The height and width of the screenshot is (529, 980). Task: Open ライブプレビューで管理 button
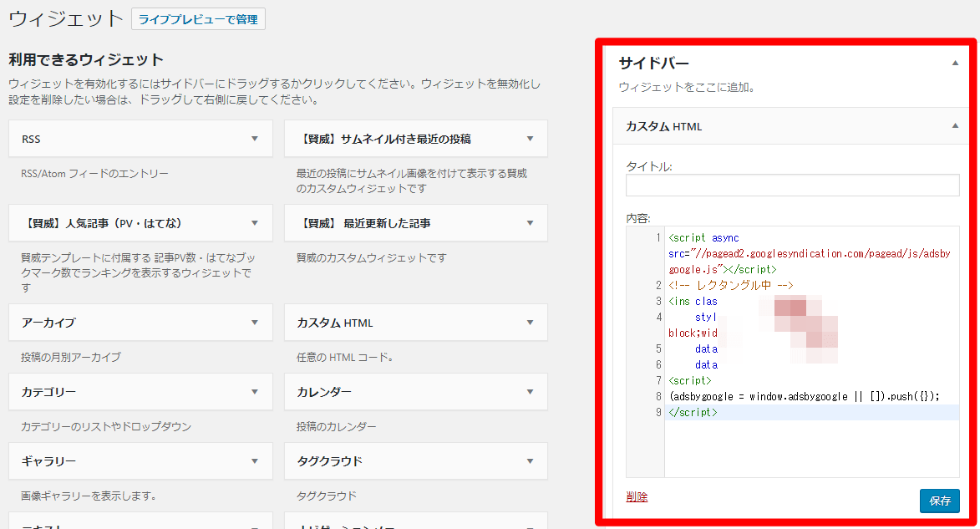pos(198,19)
